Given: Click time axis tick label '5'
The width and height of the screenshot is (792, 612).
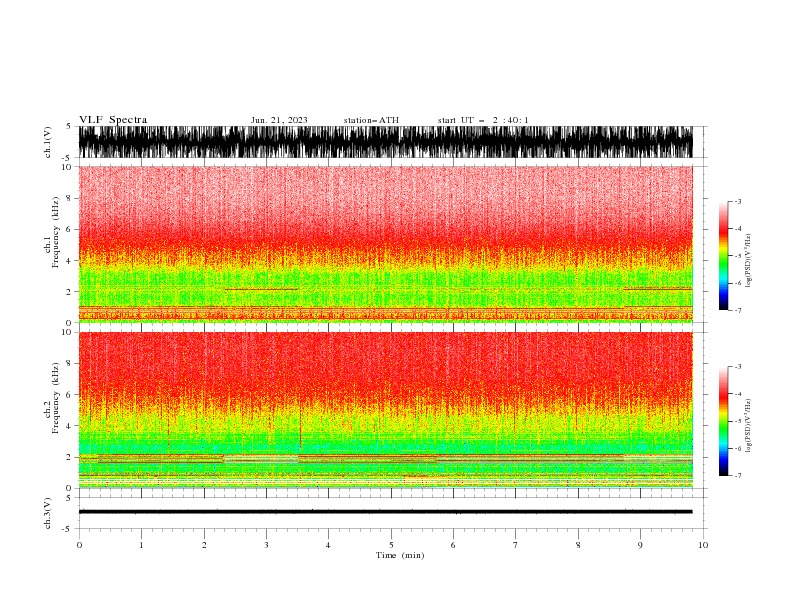Looking at the screenshot, I should point(391,545).
